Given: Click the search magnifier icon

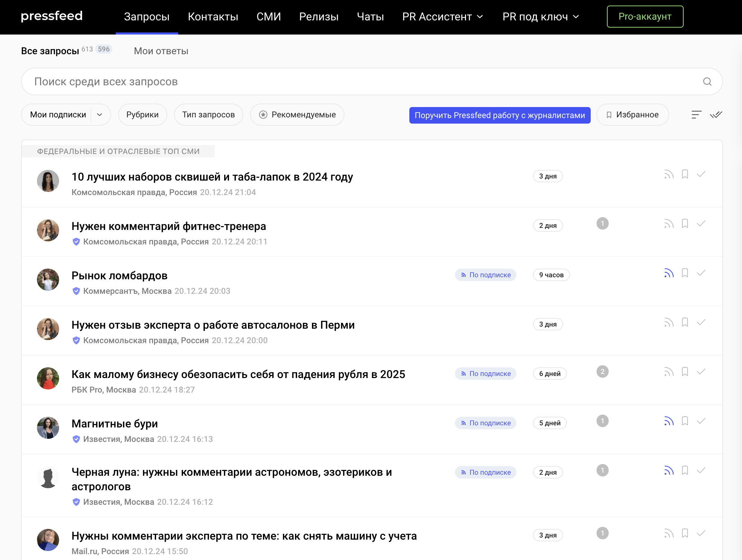Looking at the screenshot, I should 707,81.
